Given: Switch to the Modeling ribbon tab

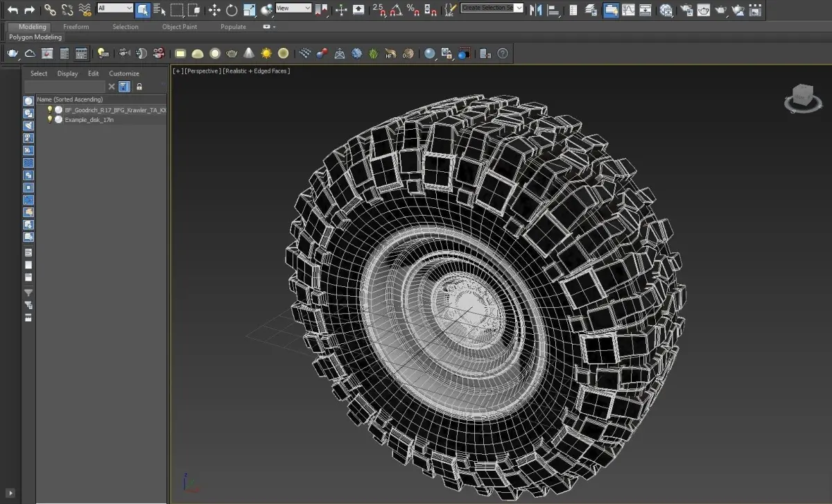Looking at the screenshot, I should point(32,26).
